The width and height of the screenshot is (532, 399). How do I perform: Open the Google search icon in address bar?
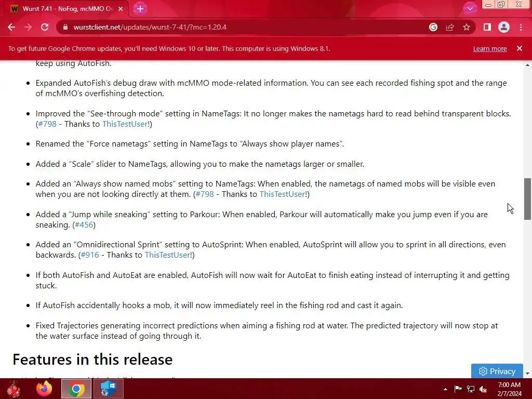click(433, 27)
